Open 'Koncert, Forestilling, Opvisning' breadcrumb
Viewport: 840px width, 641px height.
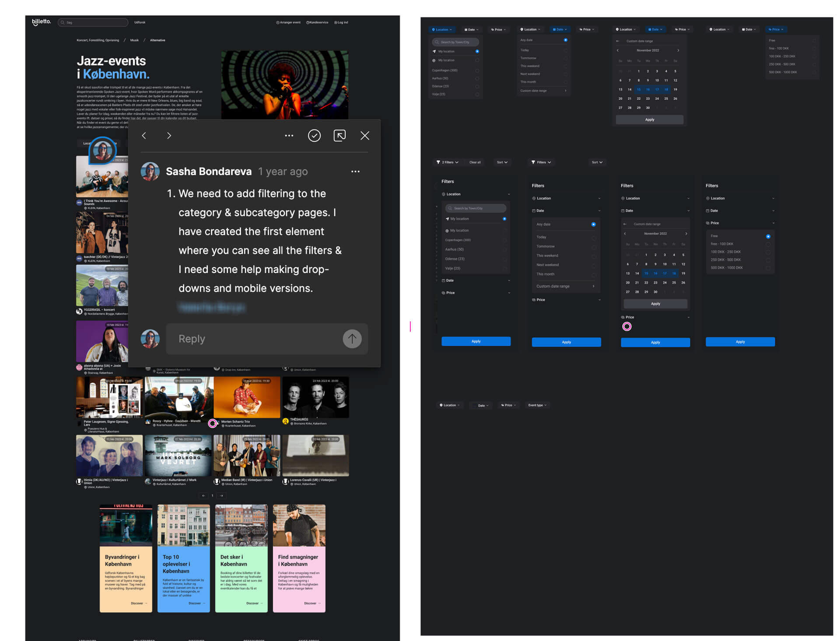pos(98,40)
